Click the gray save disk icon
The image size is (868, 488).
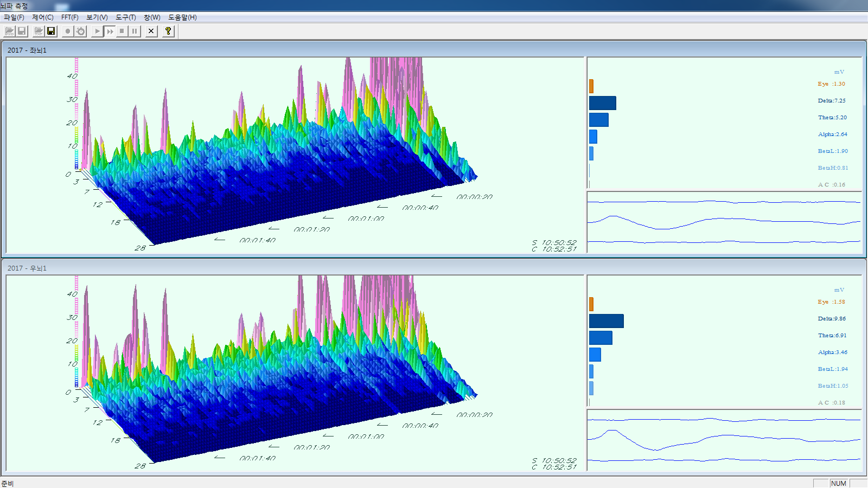coord(22,31)
